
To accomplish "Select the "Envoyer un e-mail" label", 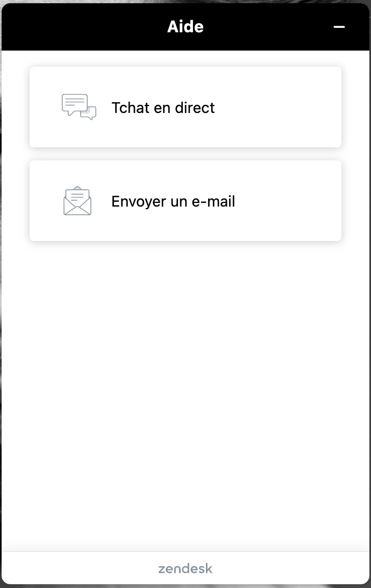I will pyautogui.click(x=173, y=201).
